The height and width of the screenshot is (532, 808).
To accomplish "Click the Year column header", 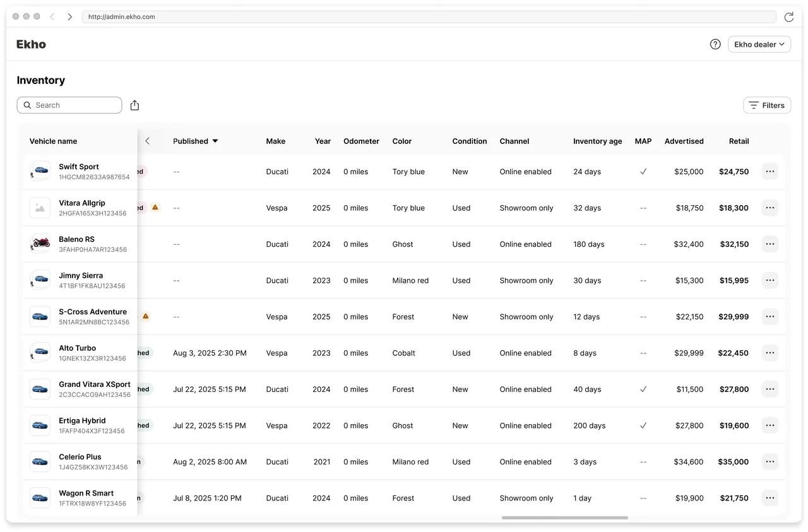I will point(323,141).
